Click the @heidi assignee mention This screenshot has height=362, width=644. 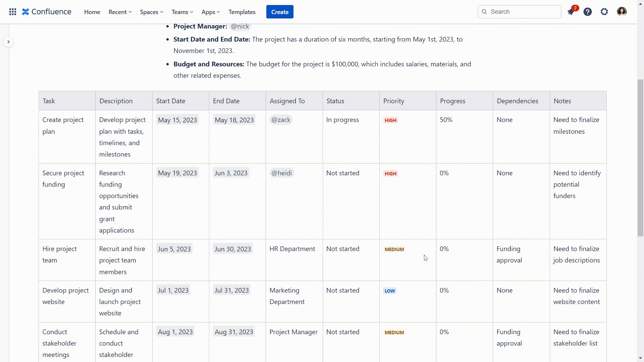coord(281,173)
